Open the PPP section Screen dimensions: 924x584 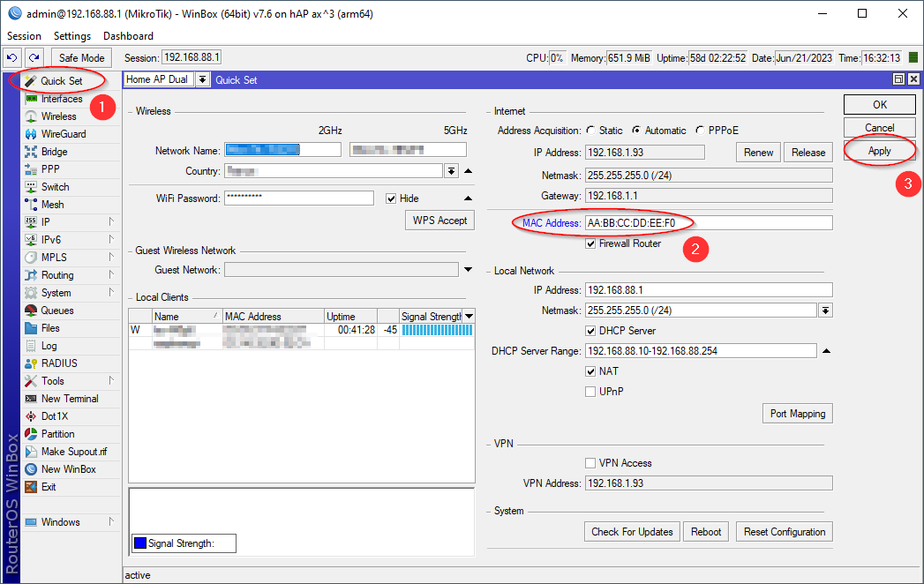coord(50,169)
